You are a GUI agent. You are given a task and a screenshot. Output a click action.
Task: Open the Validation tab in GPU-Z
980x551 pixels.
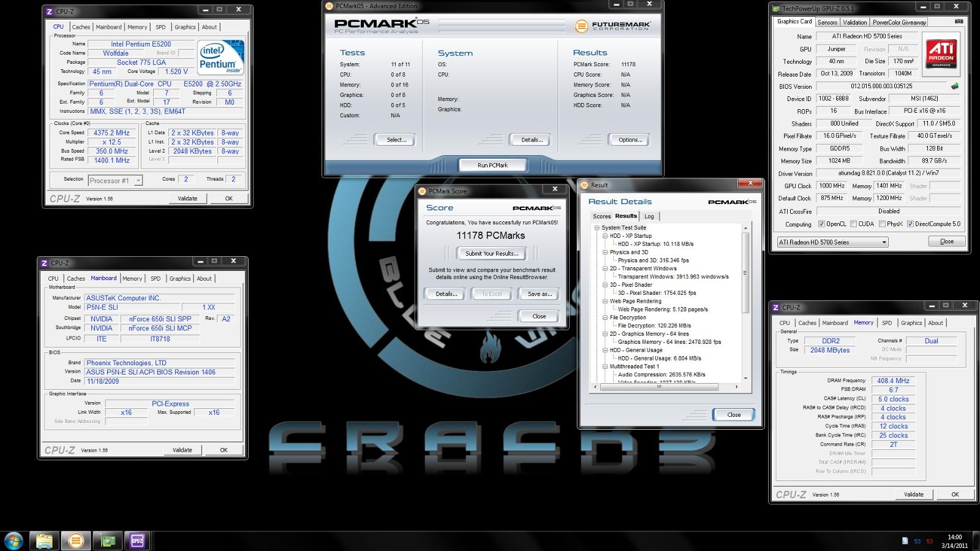click(854, 23)
